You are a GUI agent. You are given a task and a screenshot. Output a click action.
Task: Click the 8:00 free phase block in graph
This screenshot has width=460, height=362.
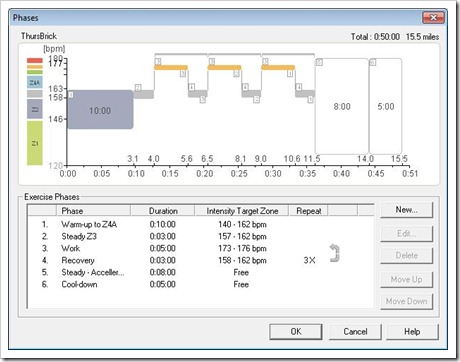coord(342,106)
